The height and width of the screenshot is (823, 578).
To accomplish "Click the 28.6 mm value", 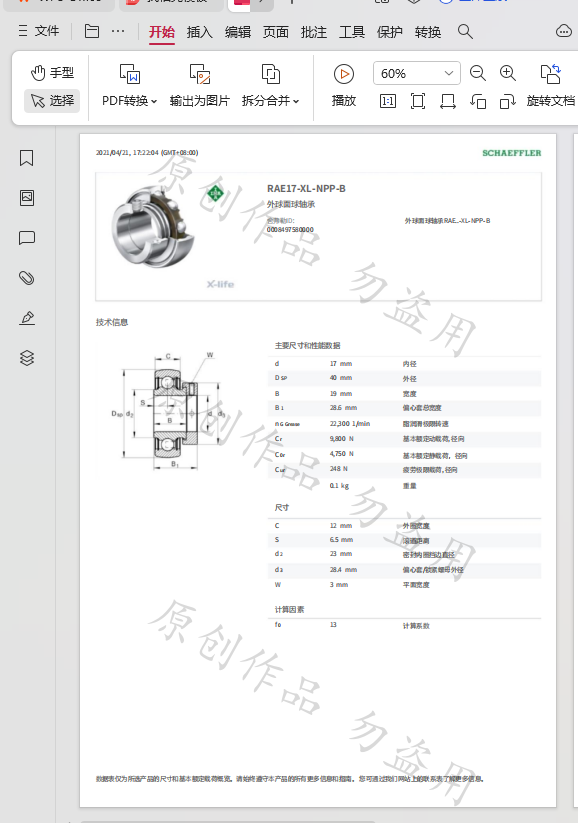I will (343, 408).
